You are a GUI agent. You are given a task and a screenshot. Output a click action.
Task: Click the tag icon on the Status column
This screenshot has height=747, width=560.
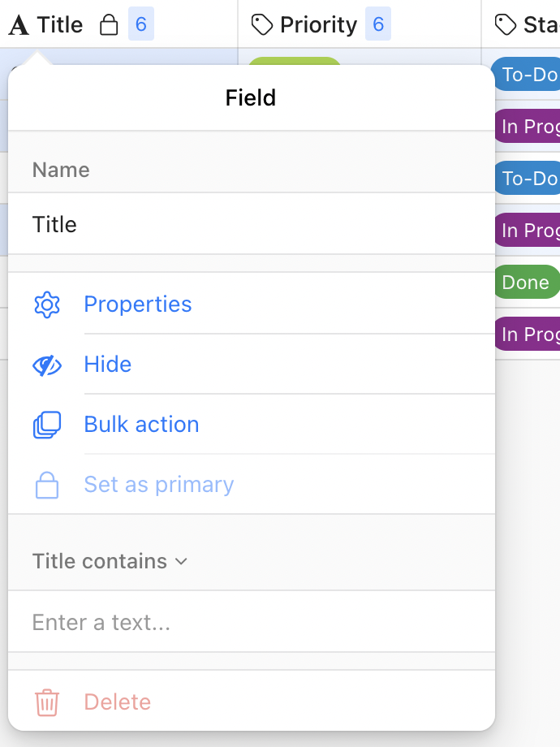pos(504,24)
